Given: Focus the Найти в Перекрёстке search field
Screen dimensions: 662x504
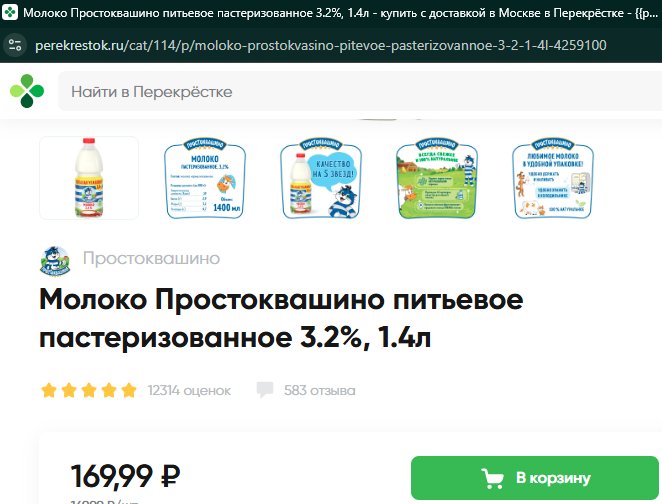Looking at the screenshot, I should [360, 91].
